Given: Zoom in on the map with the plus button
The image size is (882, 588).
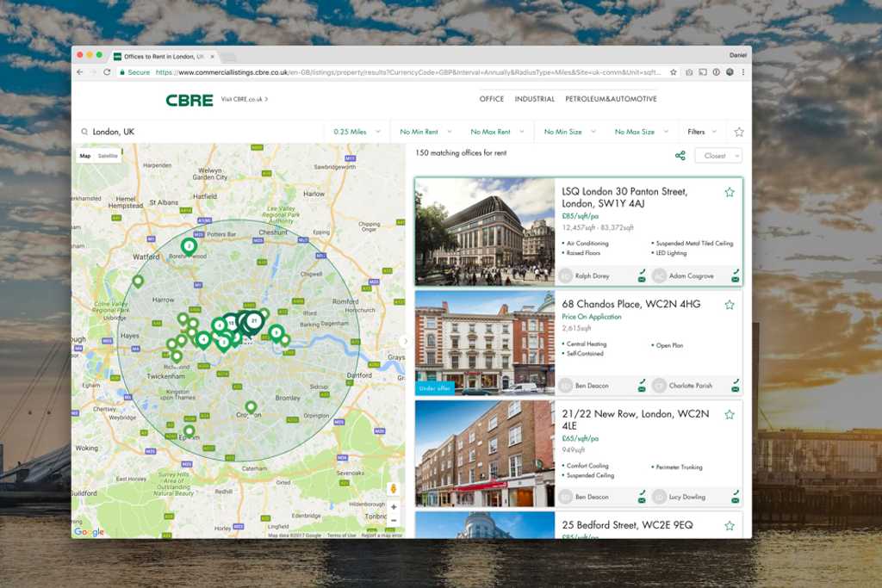Looking at the screenshot, I should pos(394,507).
